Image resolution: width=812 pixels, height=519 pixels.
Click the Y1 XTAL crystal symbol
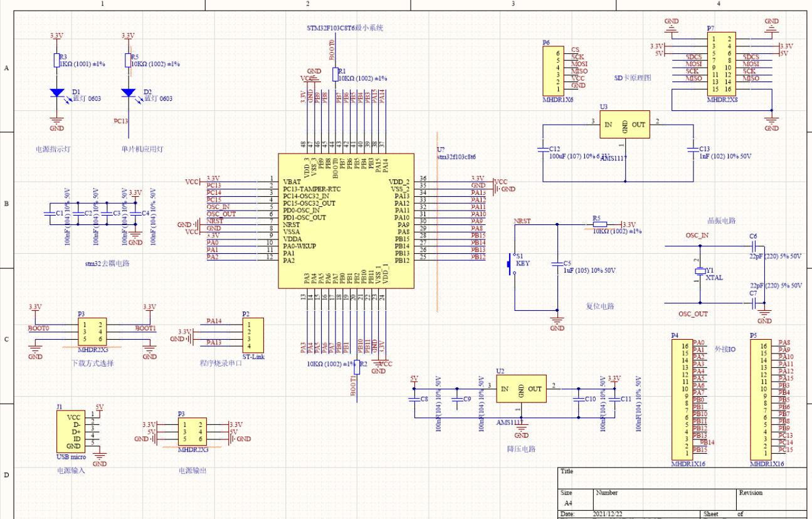coord(700,271)
